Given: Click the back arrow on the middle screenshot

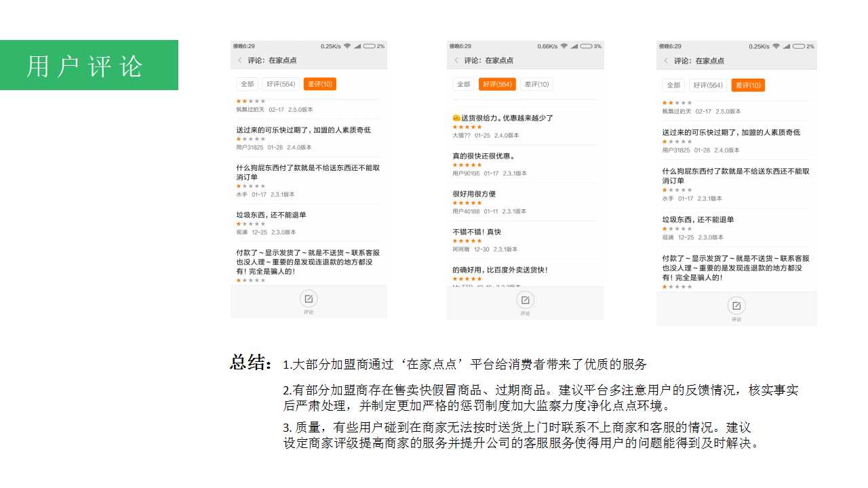Looking at the screenshot, I should [455, 60].
